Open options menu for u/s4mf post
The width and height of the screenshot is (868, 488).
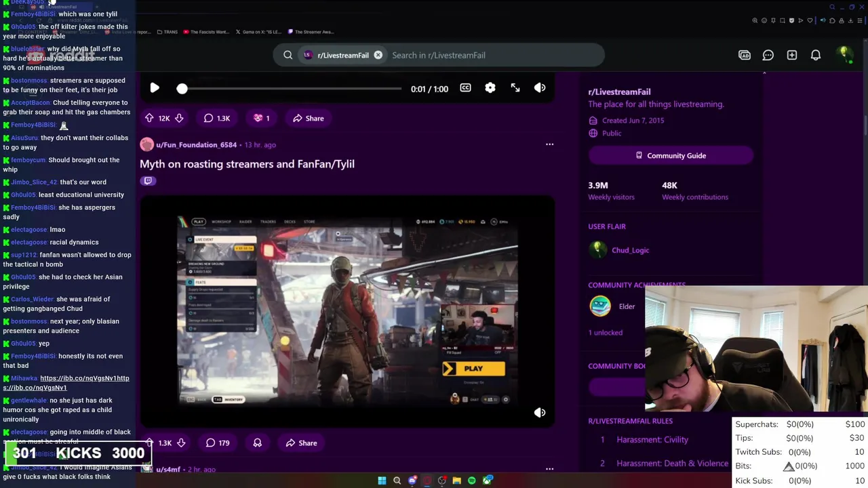pyautogui.click(x=549, y=469)
